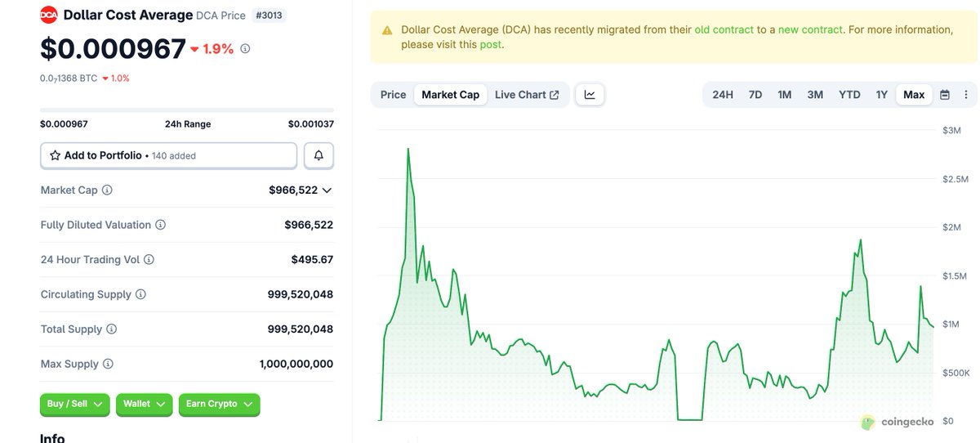Open 24 Hour Trading Vol info icon
This screenshot has width=980, height=443.
tap(149, 259)
